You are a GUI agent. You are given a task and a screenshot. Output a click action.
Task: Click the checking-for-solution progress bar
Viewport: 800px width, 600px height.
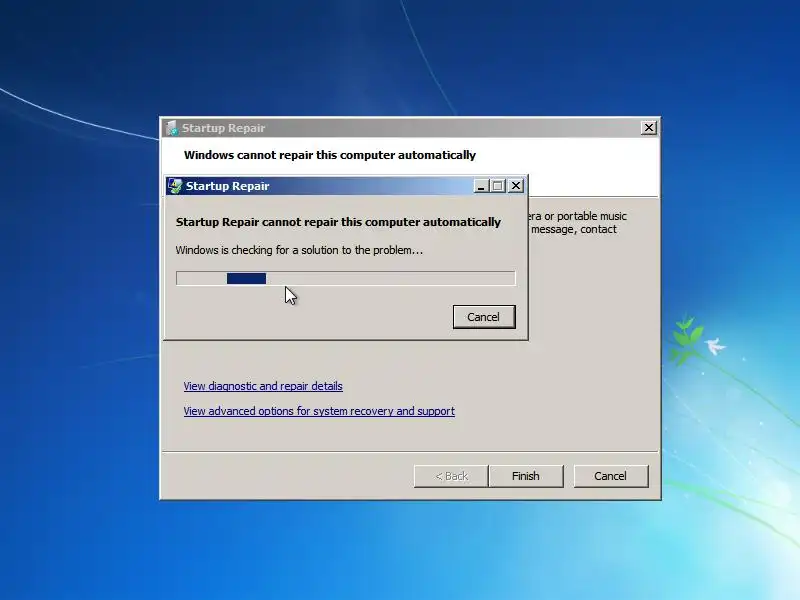[345, 278]
